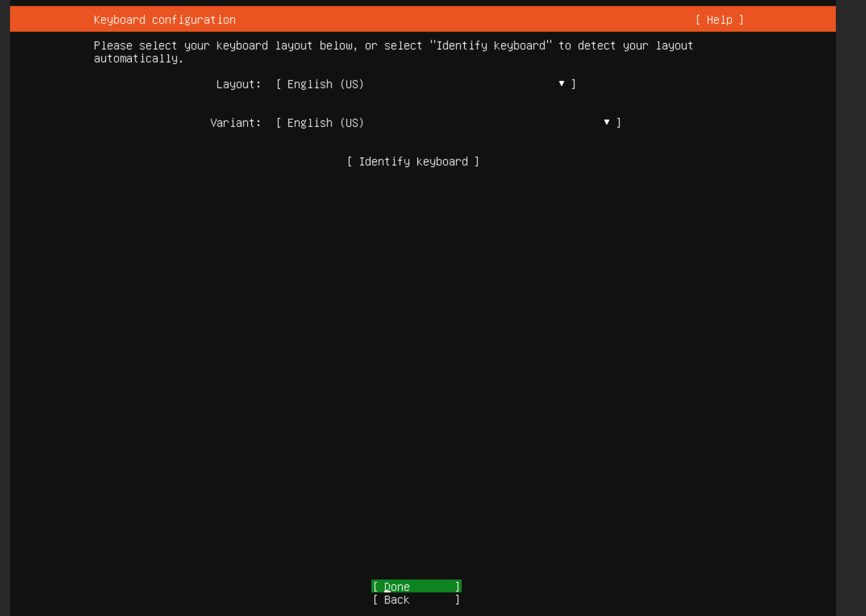Click the Layout dropdown arrow

[561, 83]
